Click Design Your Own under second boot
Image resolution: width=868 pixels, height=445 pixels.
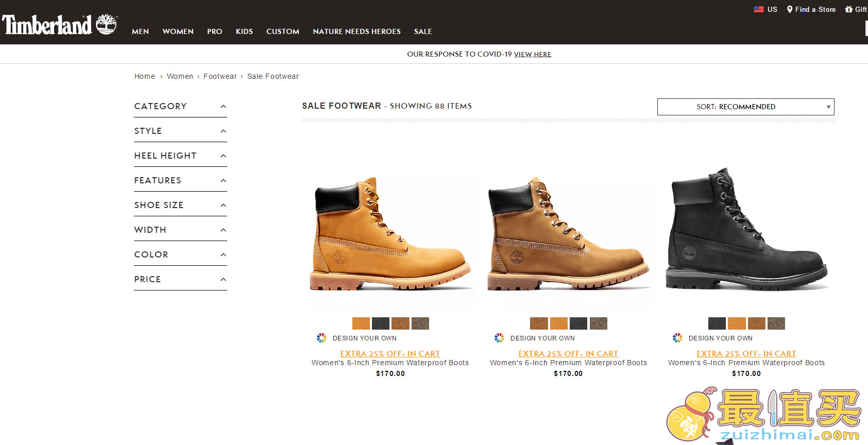tap(542, 338)
